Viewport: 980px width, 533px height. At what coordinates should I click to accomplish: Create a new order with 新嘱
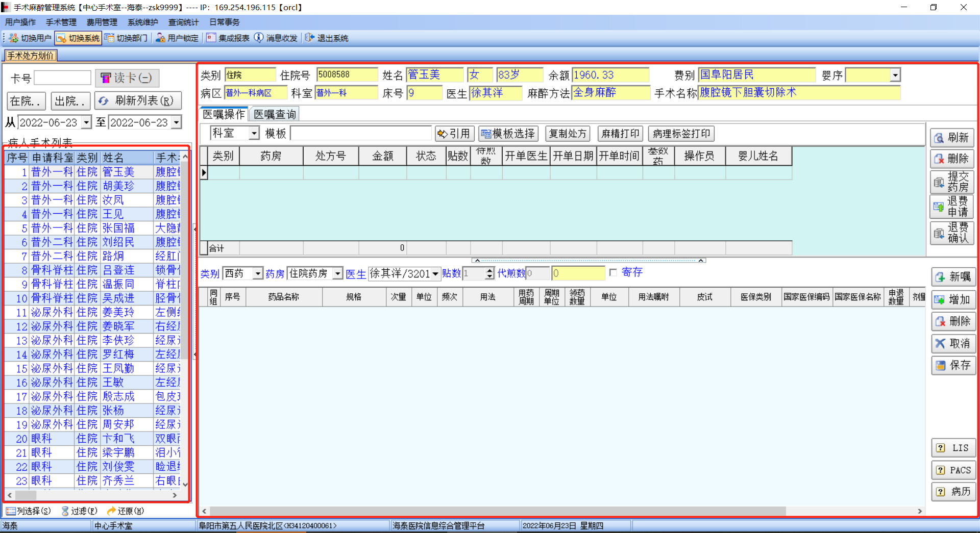pyautogui.click(x=953, y=277)
